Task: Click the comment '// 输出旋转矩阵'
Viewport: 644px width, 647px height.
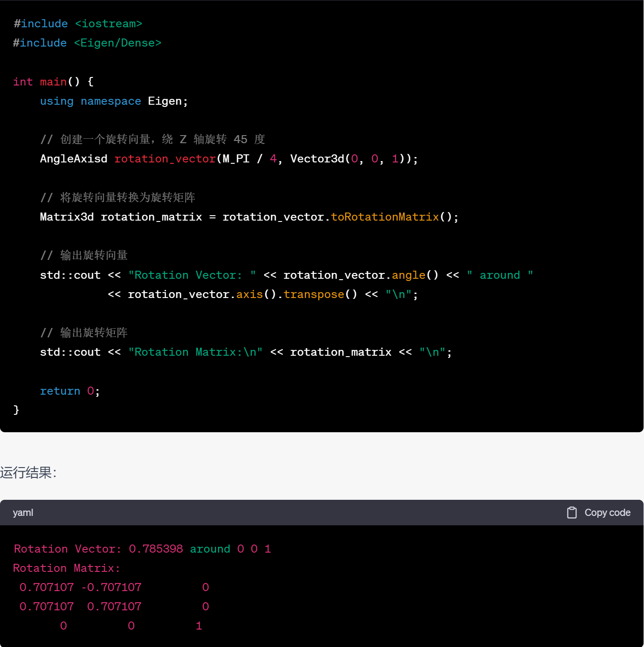Action: [84, 333]
